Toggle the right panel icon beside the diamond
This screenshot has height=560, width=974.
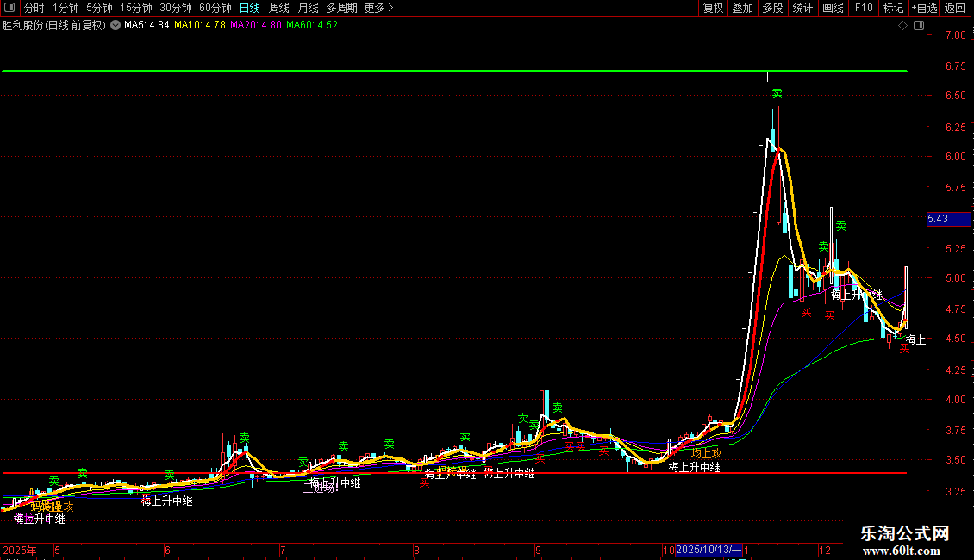[919, 26]
